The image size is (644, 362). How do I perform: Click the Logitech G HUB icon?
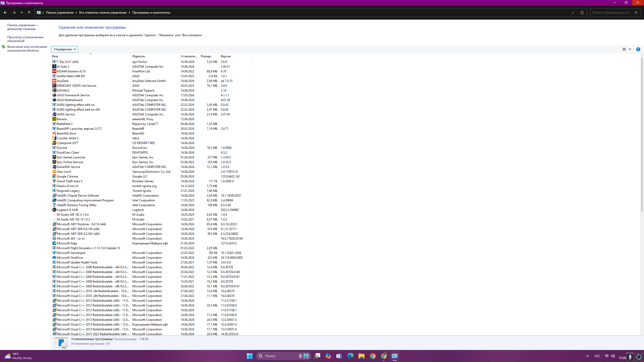tap(54, 210)
